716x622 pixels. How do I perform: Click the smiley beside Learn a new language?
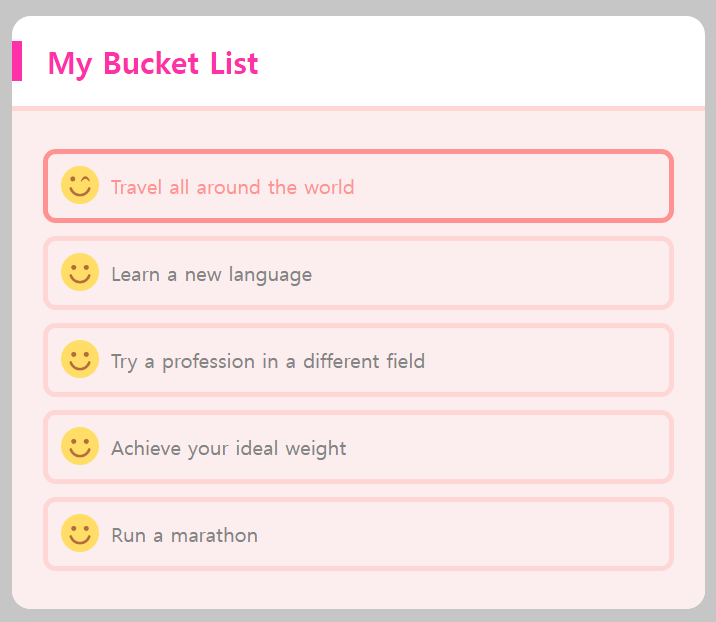(x=80, y=273)
